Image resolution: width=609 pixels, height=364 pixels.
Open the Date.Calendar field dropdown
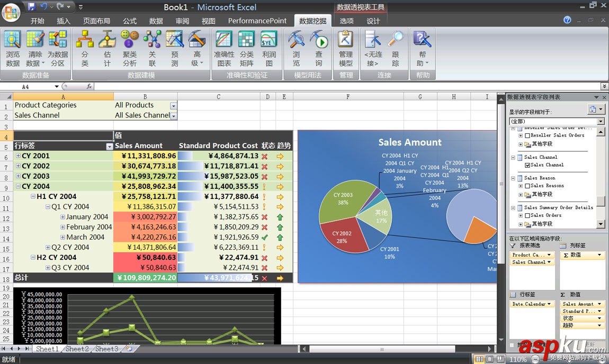pyautogui.click(x=550, y=304)
